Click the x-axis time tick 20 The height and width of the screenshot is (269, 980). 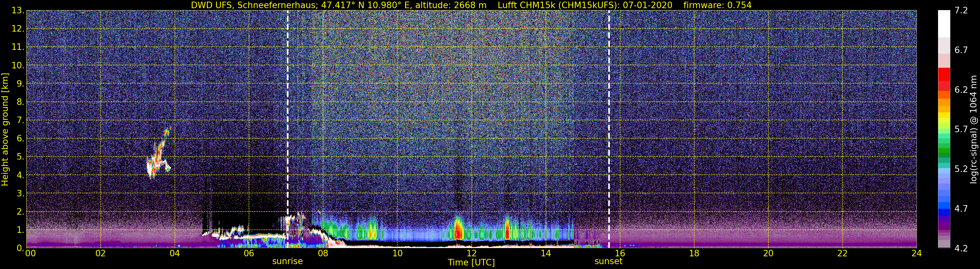pyautogui.click(x=768, y=253)
